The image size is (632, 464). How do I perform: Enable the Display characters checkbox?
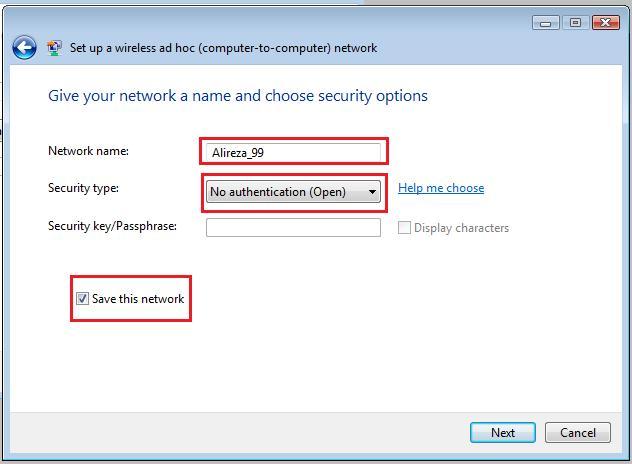click(x=404, y=228)
